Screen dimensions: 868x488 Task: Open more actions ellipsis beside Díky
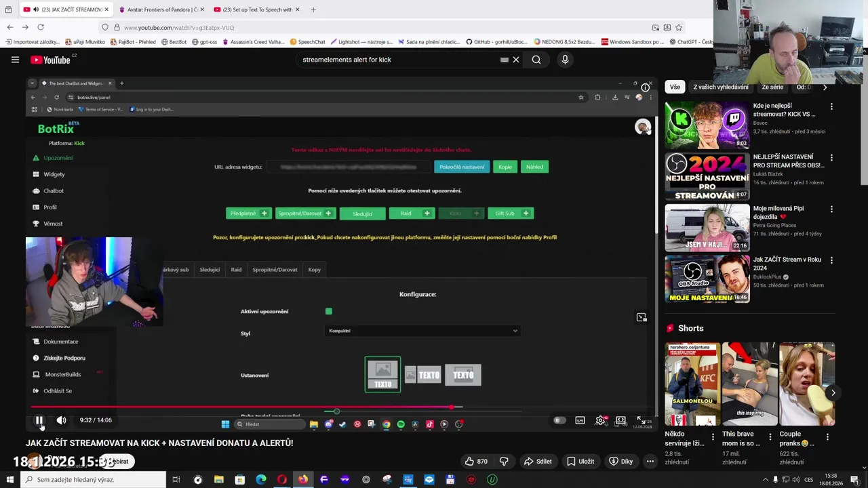point(650,462)
